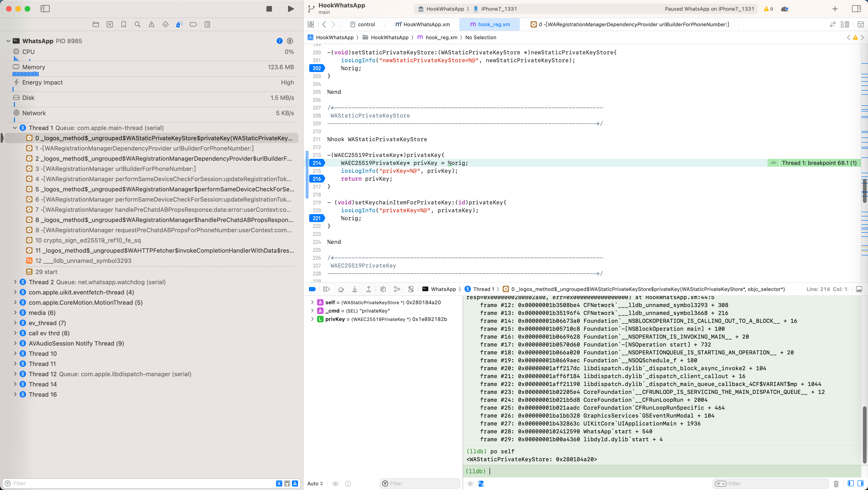Disable breakpoint on line 216
The height and width of the screenshot is (490, 868).
[x=317, y=179]
